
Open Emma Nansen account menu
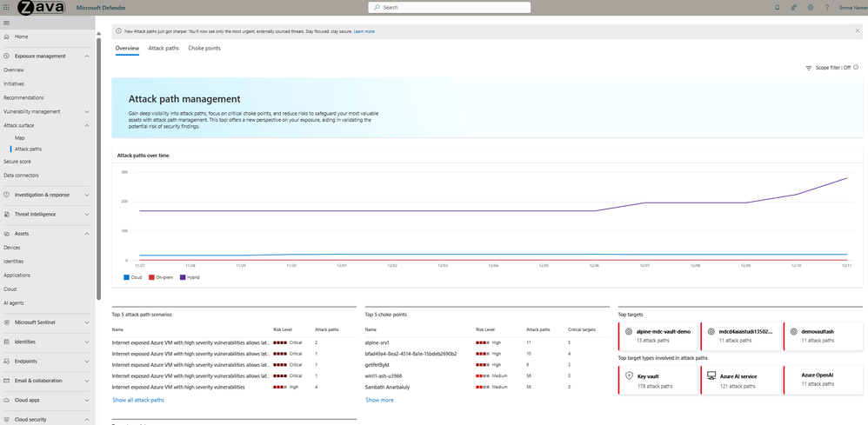click(x=854, y=8)
